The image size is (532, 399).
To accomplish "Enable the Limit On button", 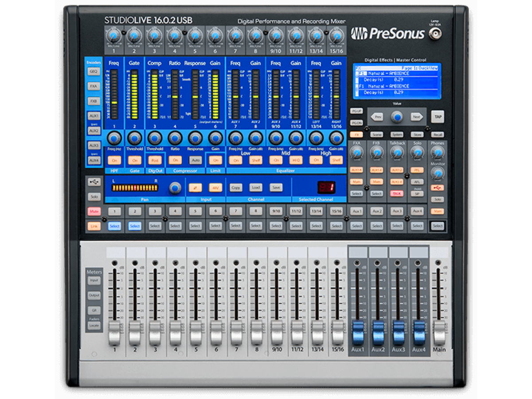I will point(215,160).
